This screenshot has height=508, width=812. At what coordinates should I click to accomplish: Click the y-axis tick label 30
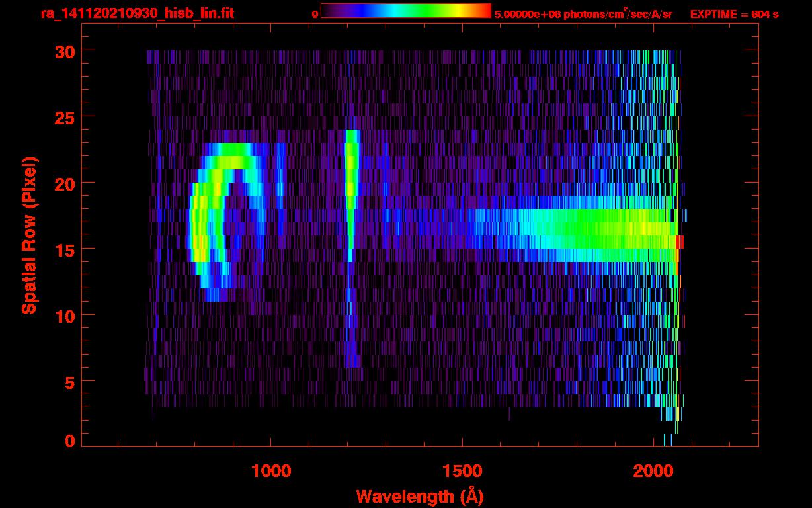pos(63,51)
